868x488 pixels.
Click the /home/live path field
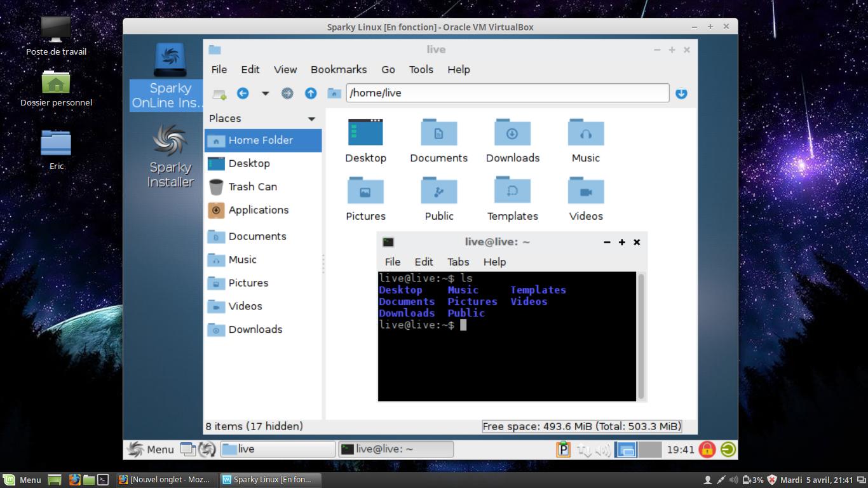tap(508, 93)
